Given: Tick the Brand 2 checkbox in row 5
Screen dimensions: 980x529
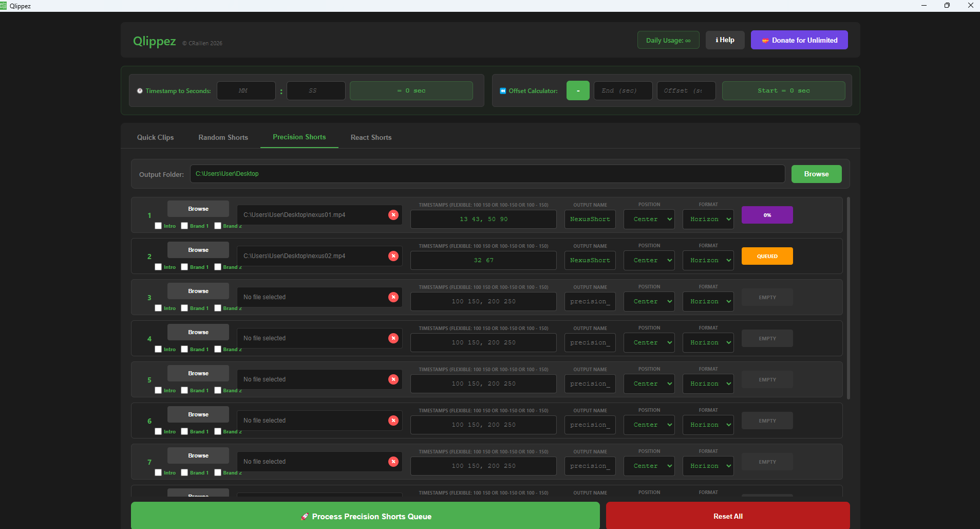Looking at the screenshot, I should (218, 390).
